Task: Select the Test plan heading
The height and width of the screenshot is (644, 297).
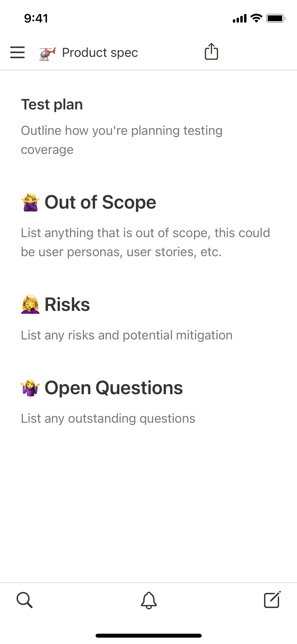Action: tap(52, 104)
